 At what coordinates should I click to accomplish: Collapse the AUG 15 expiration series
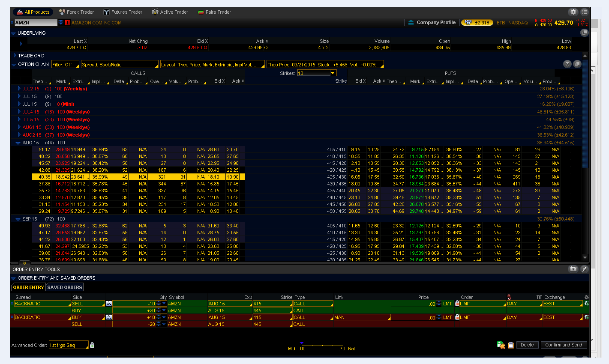(18, 143)
